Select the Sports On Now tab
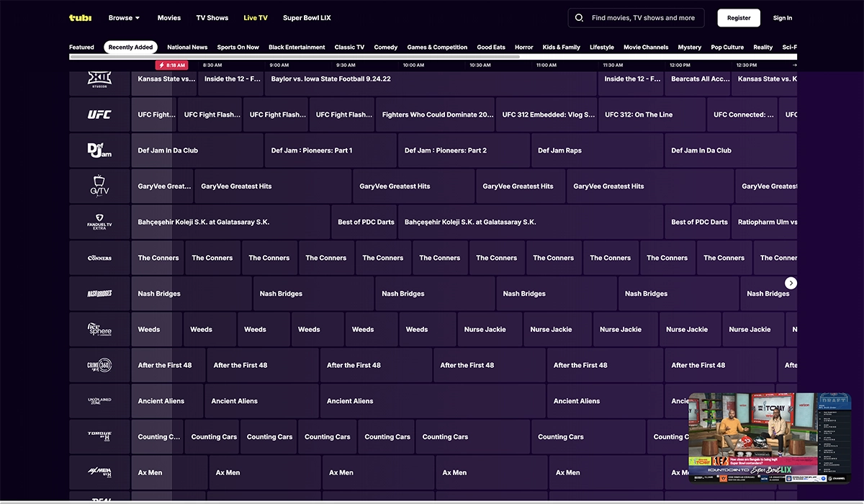864x504 pixels. (238, 48)
